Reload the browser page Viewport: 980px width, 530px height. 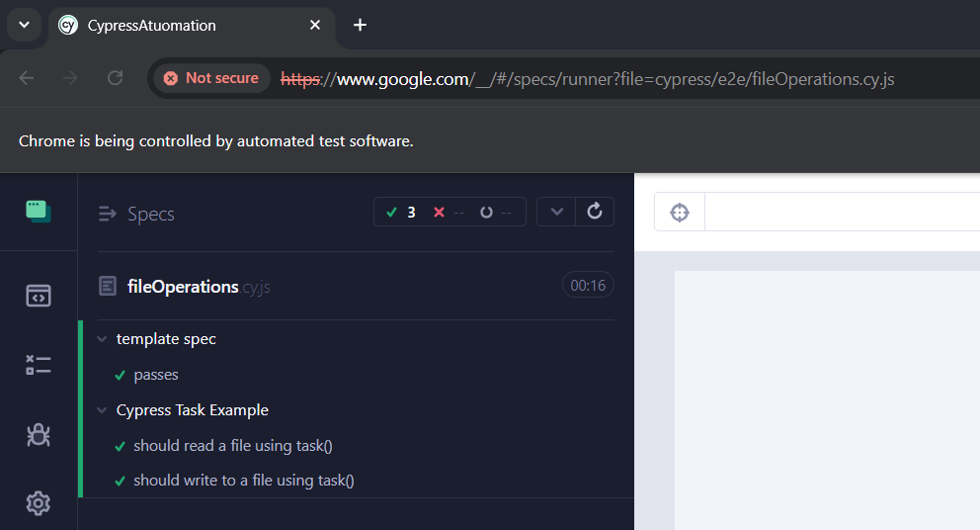[115, 78]
